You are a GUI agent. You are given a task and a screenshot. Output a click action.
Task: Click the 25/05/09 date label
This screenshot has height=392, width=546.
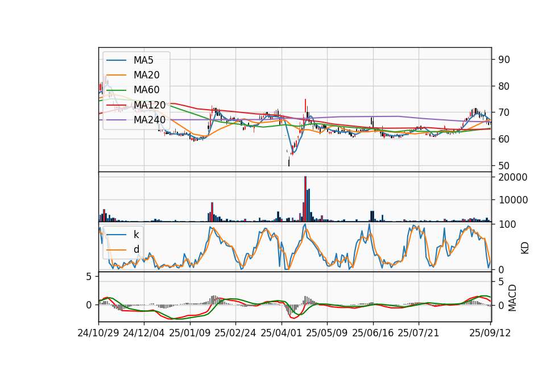point(327,333)
